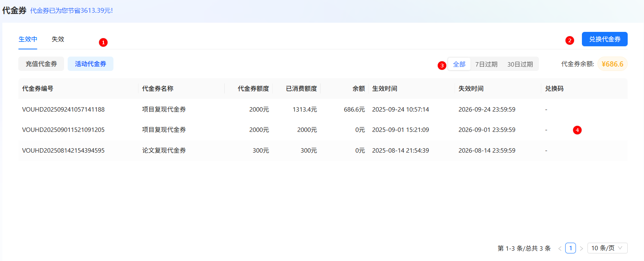Select page 1 in pagination
644x261 pixels.
click(x=570, y=248)
